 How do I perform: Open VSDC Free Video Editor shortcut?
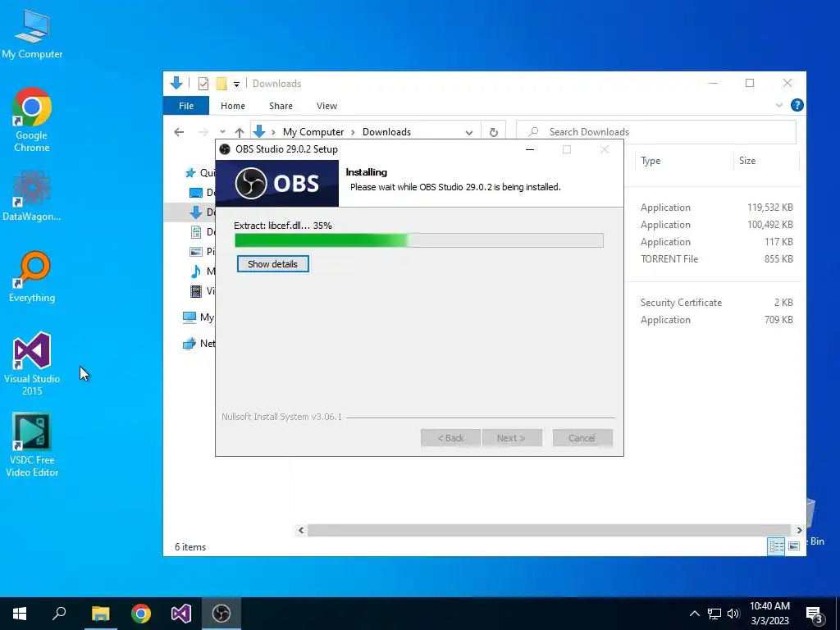(x=32, y=445)
